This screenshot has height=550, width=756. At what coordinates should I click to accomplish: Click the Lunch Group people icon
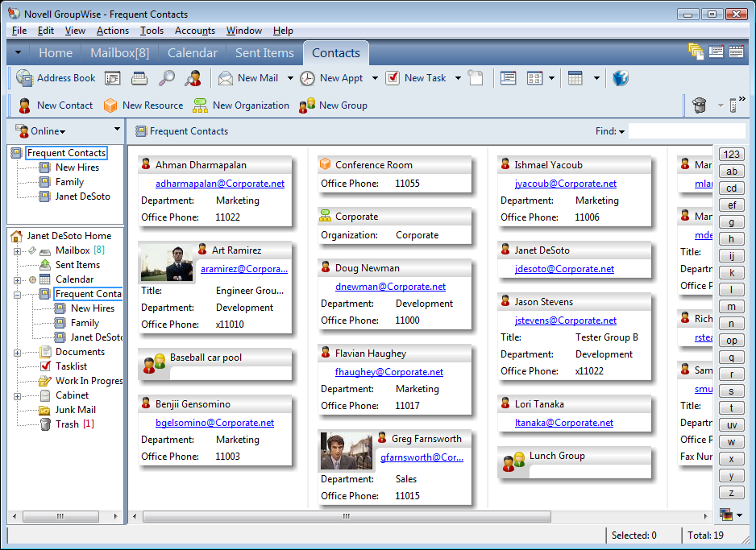(513, 462)
